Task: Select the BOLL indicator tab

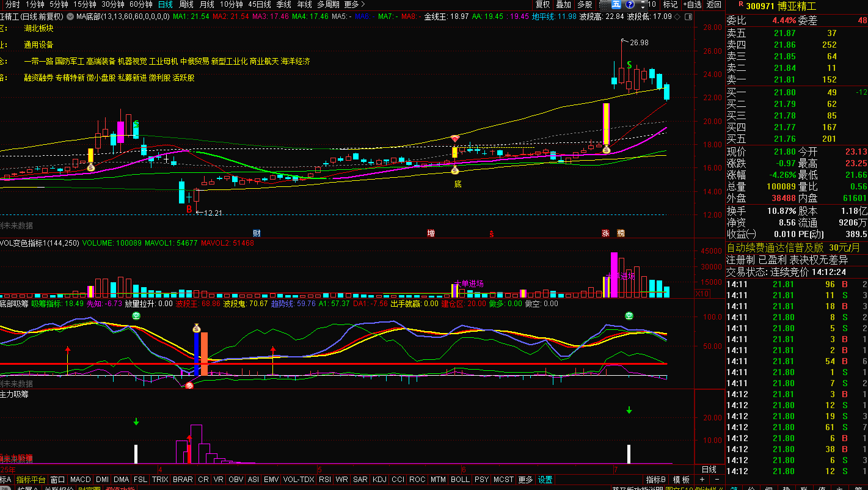Action: tap(460, 480)
